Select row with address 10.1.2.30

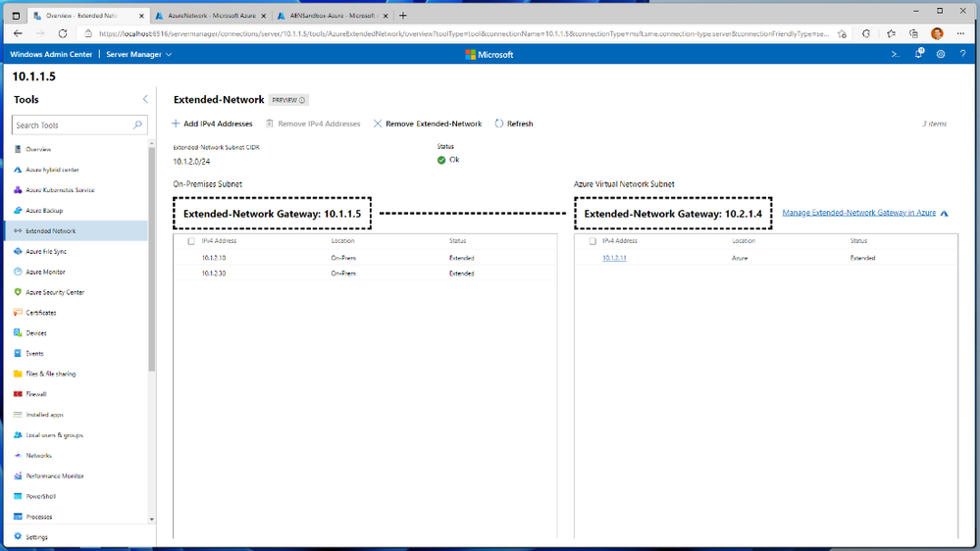tap(365, 273)
